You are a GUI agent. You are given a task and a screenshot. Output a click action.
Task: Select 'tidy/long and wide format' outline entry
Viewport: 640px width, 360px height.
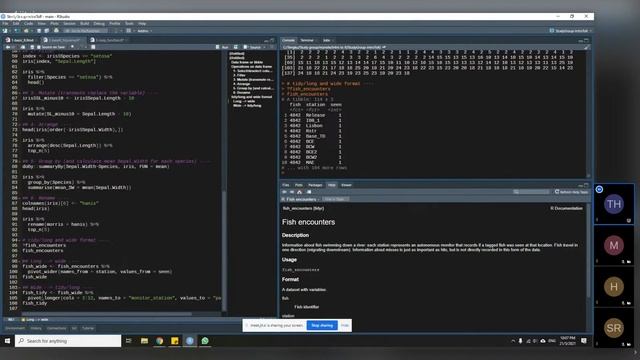pyautogui.click(x=251, y=97)
